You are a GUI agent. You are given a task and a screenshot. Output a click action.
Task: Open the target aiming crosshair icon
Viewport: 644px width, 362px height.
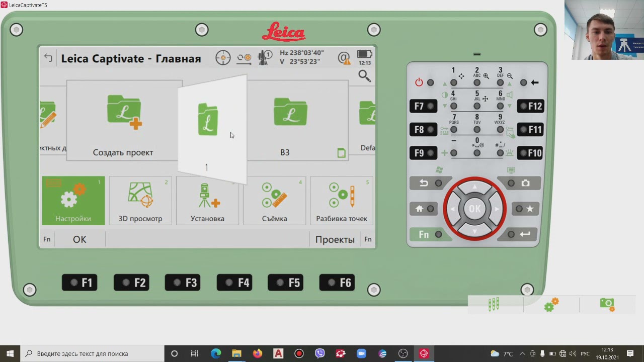pyautogui.click(x=223, y=58)
